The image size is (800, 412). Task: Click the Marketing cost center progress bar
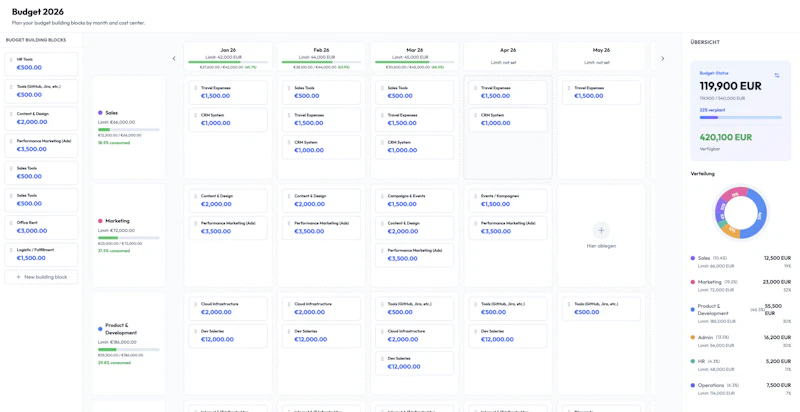[129, 238]
